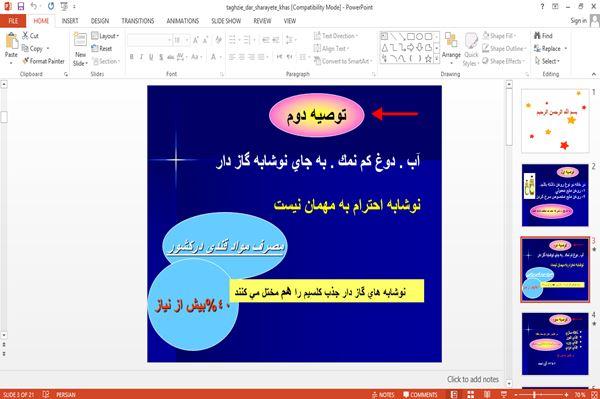Toggle the Comments pane in status bar
The width and height of the screenshot is (600, 399).
(420, 394)
